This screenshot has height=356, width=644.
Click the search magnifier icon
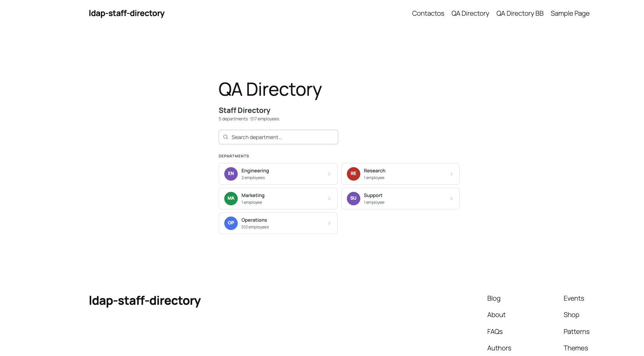click(x=226, y=137)
